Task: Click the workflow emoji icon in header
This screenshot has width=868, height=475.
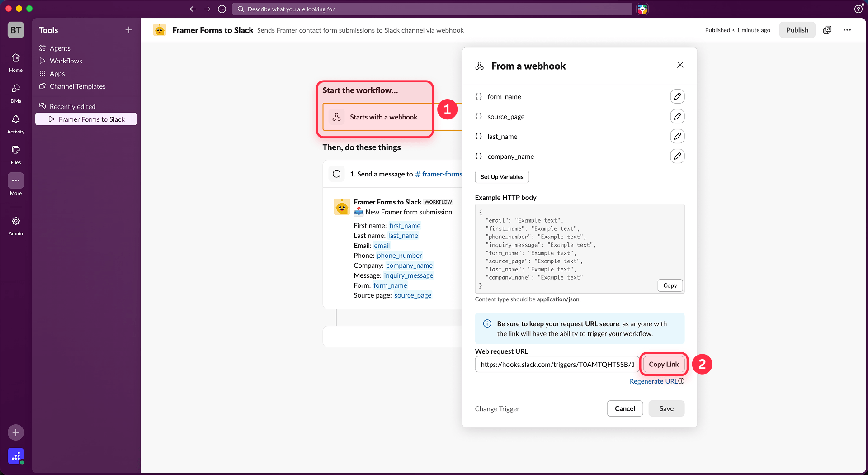Action: (160, 30)
